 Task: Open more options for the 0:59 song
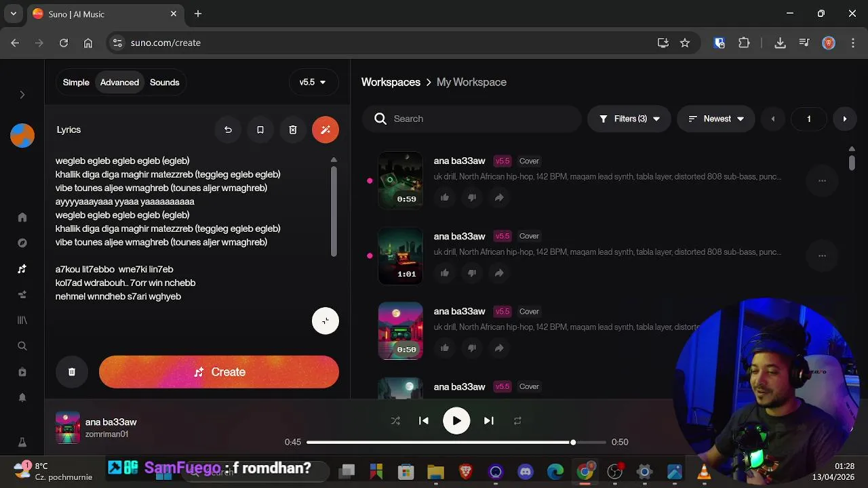(822, 181)
